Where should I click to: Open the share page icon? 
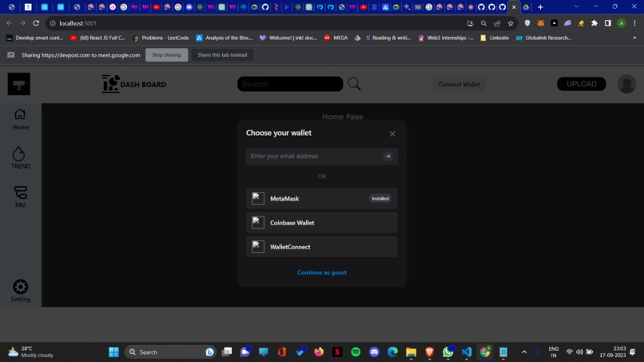(x=497, y=23)
